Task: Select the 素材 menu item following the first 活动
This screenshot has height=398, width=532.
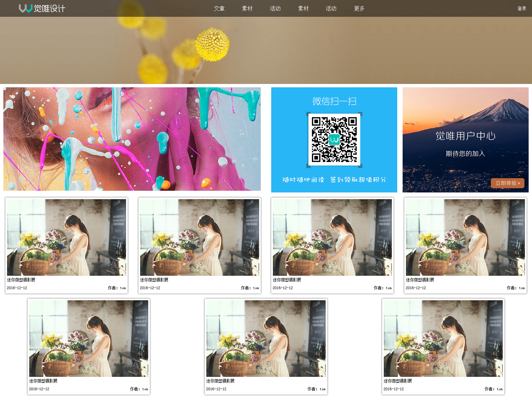Action: (303, 8)
